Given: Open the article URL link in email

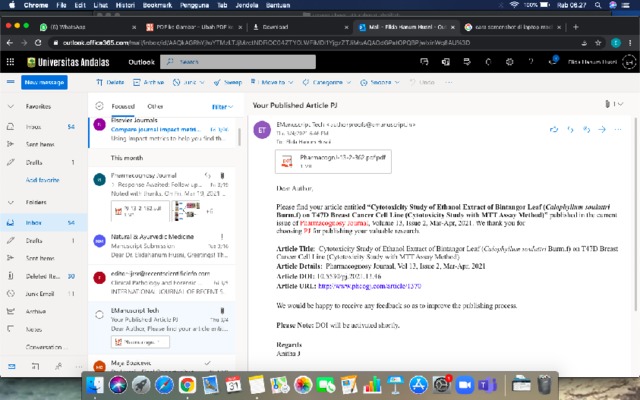Looking at the screenshot, I should point(369,286).
